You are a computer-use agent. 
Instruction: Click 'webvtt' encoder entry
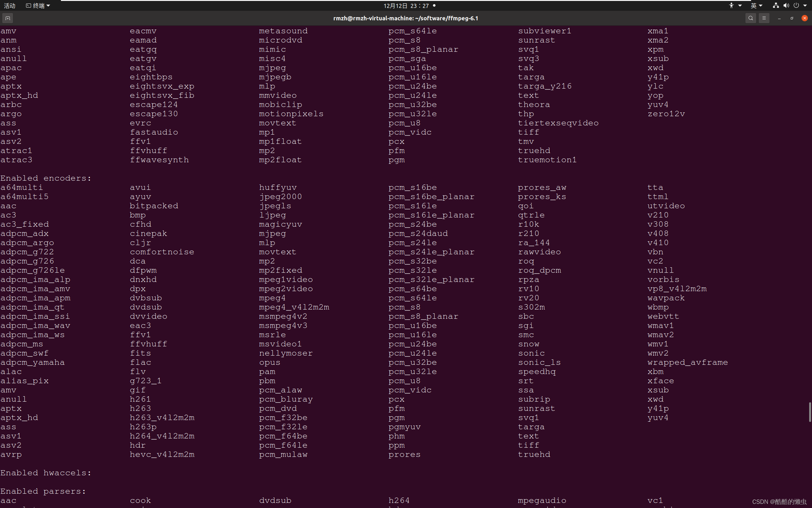pyautogui.click(x=663, y=317)
